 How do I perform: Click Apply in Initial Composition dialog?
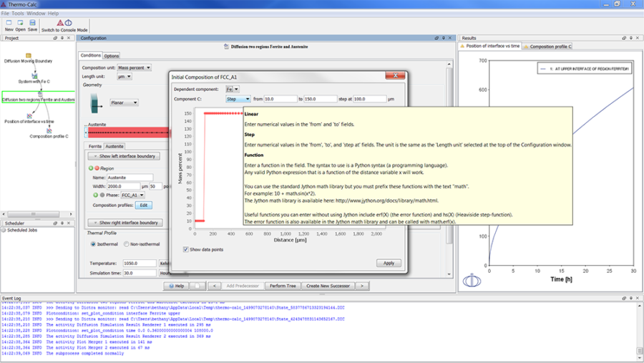tap(389, 263)
